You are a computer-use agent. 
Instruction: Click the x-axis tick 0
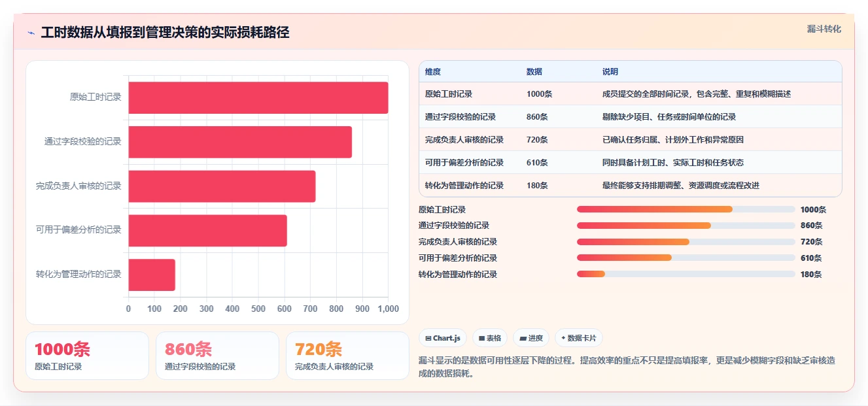[128, 309]
